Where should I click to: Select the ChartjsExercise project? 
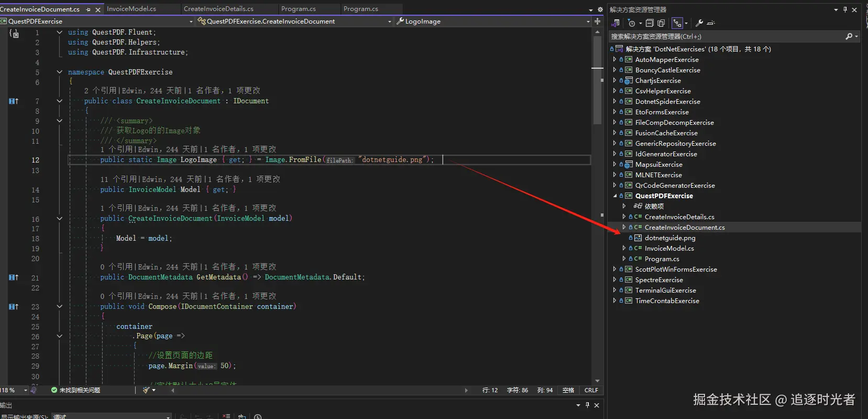pyautogui.click(x=658, y=80)
